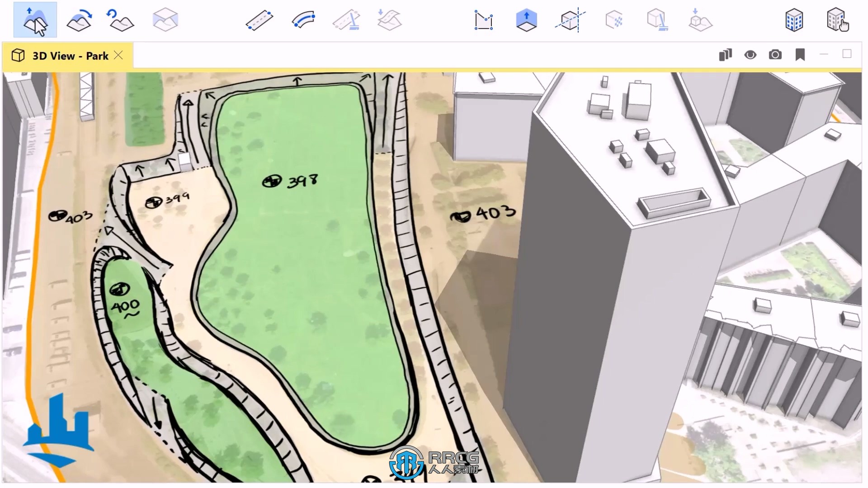
Task: Click the greyed-out terrain box tool
Action: tap(165, 20)
